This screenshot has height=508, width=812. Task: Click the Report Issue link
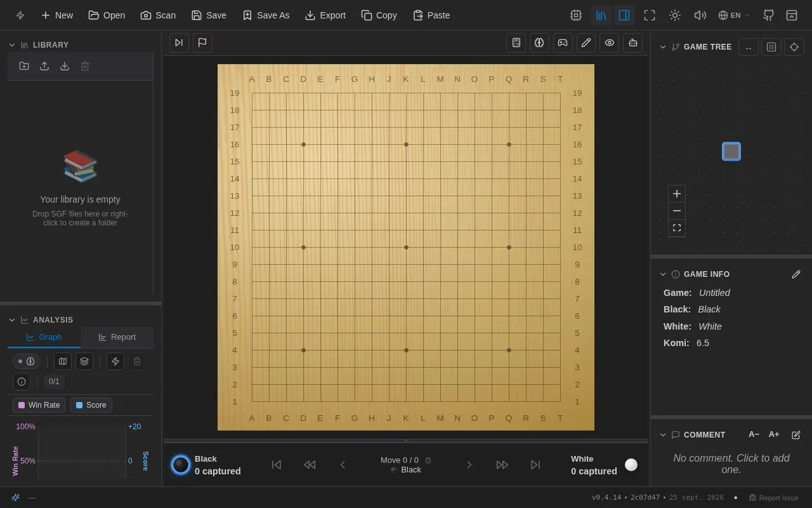[773, 498]
